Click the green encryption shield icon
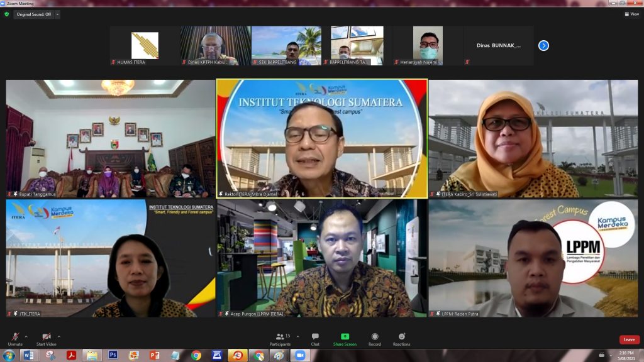 [6, 14]
